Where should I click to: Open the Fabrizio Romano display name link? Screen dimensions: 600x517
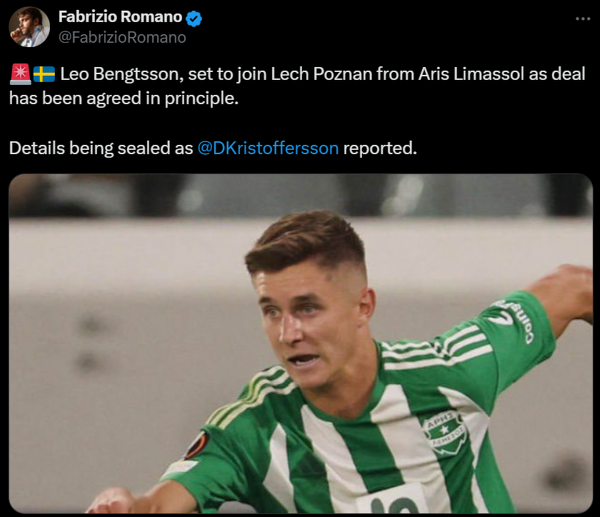point(120,17)
